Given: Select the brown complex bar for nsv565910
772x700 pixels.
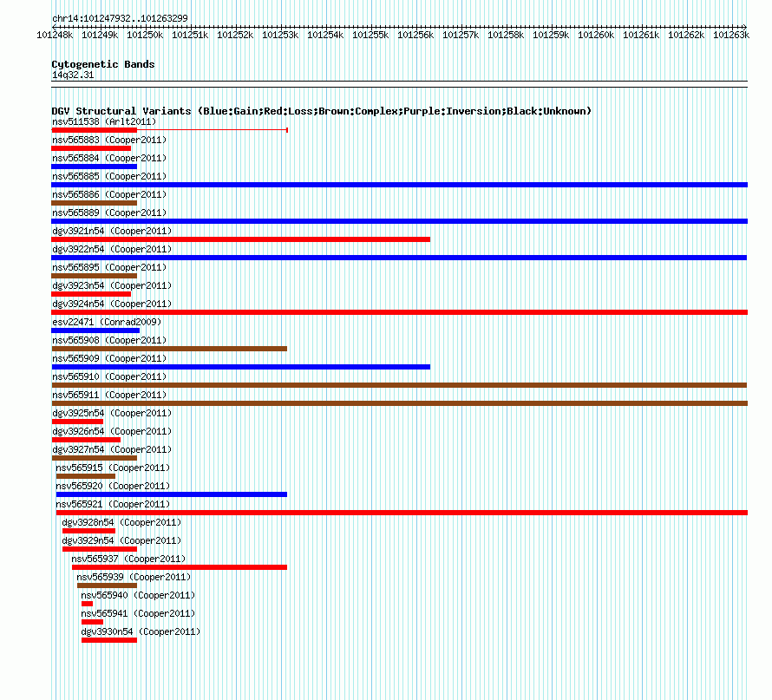Looking at the screenshot, I should 399,385.
